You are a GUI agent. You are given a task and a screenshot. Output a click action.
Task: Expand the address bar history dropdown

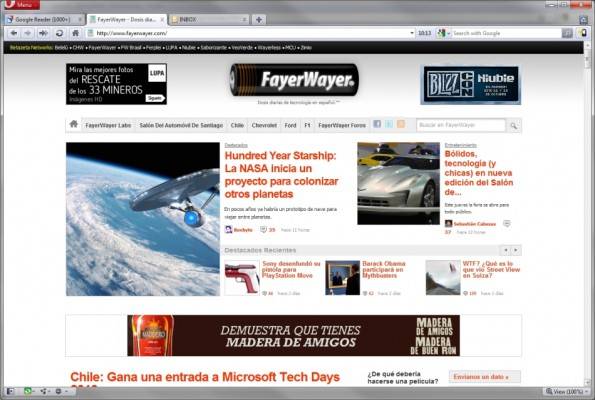click(x=412, y=33)
